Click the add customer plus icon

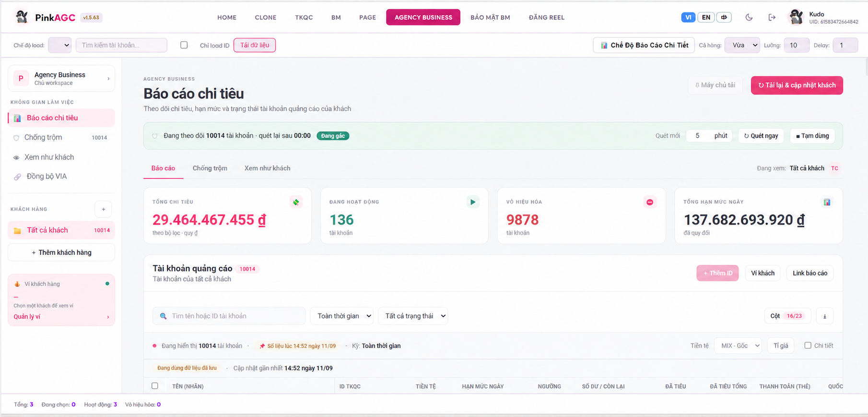103,209
